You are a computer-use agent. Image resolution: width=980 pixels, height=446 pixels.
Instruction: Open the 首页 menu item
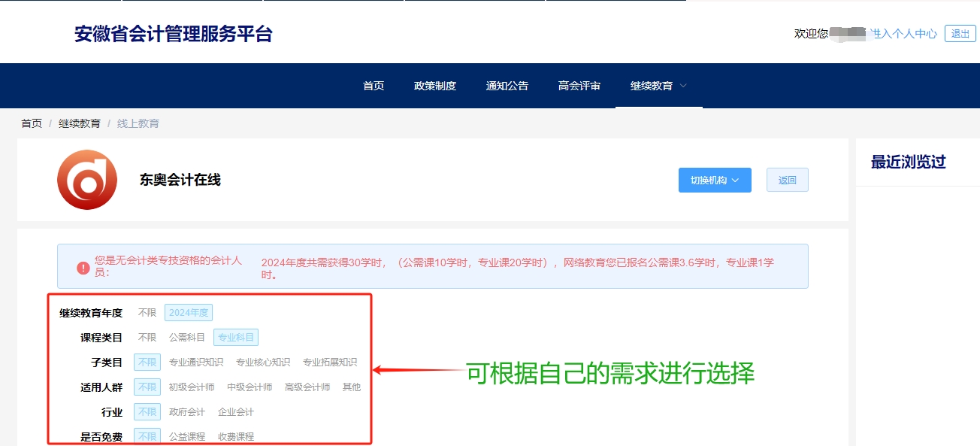[373, 86]
